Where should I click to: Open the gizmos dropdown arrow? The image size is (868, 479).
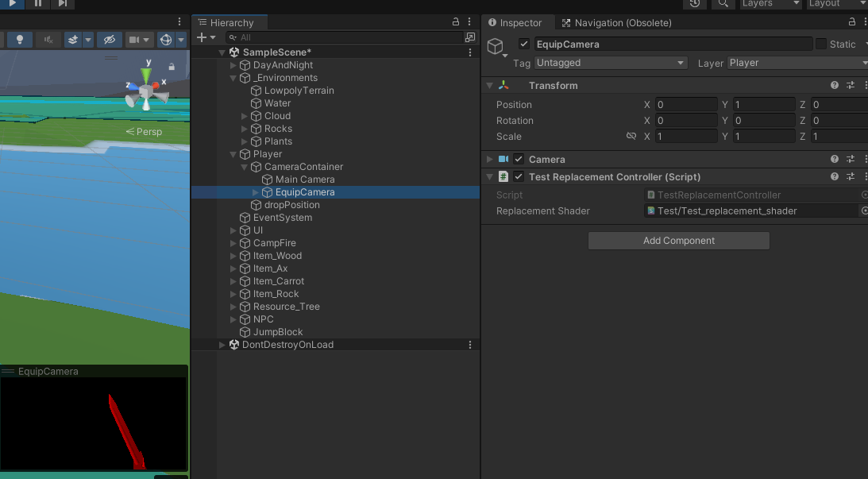pos(181,40)
